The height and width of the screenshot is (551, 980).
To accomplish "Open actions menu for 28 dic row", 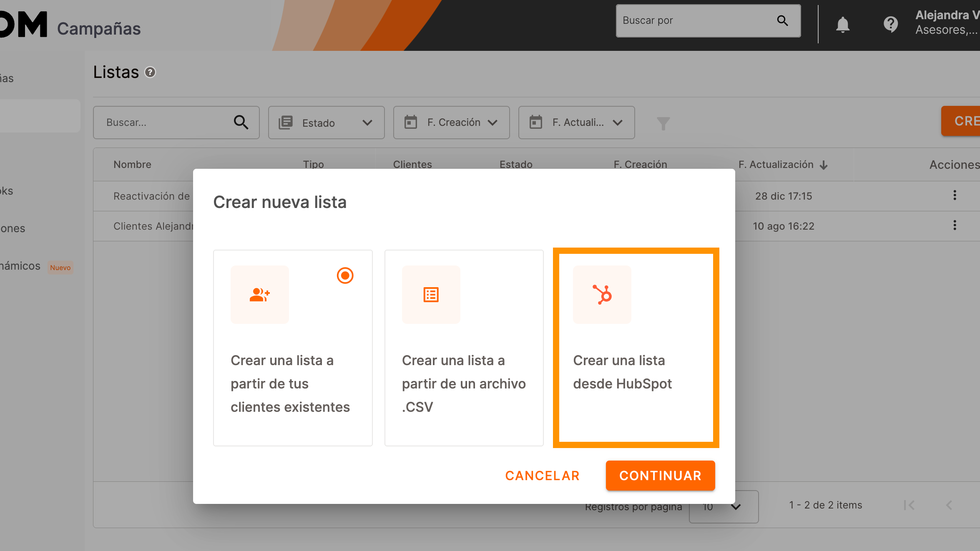I will click(955, 195).
